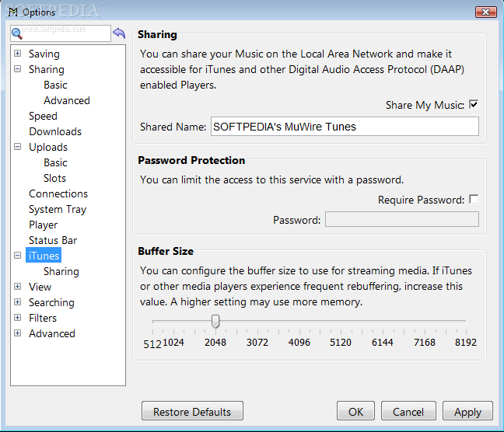The image size is (504, 432).
Task: Click the Cancel button
Action: pyautogui.click(x=408, y=411)
